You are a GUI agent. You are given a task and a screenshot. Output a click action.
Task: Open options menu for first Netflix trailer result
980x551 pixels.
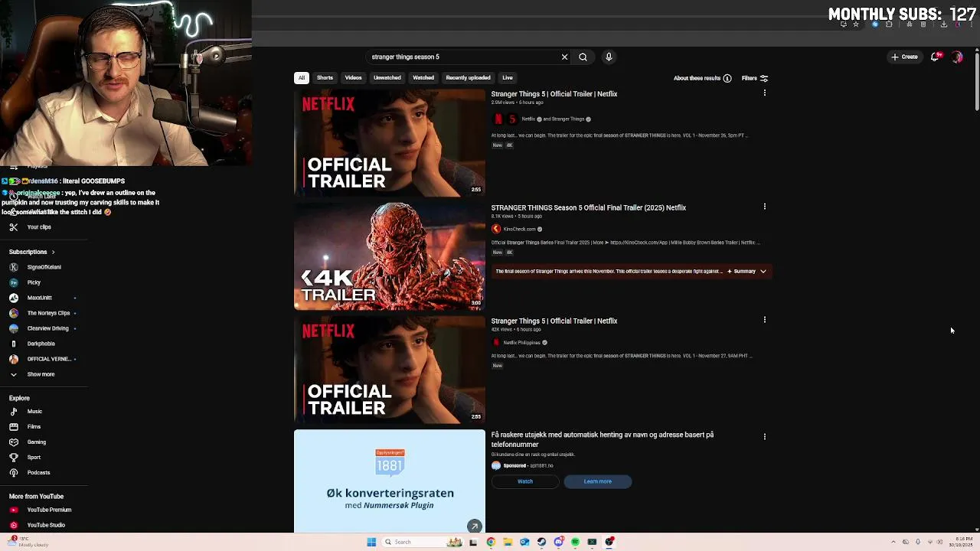tap(764, 93)
